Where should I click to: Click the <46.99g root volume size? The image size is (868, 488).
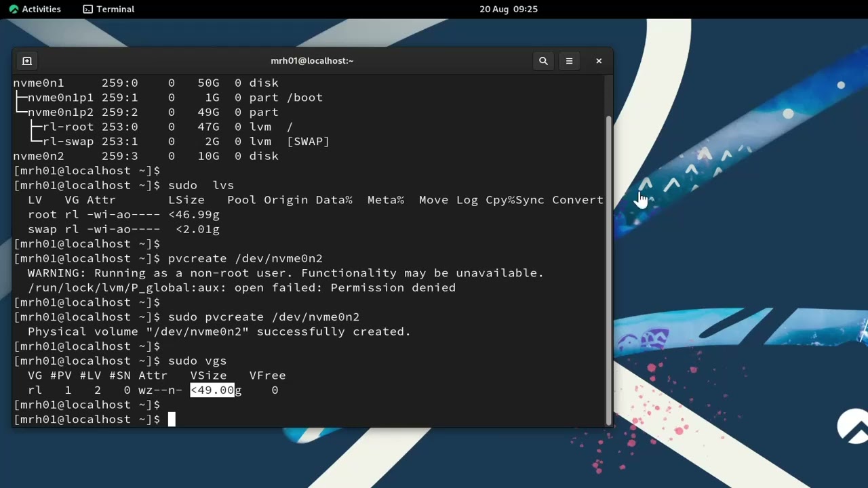coord(194,215)
